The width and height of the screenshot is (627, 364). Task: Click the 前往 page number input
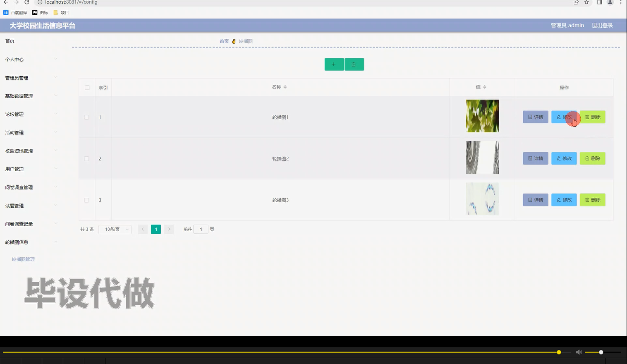click(x=201, y=229)
